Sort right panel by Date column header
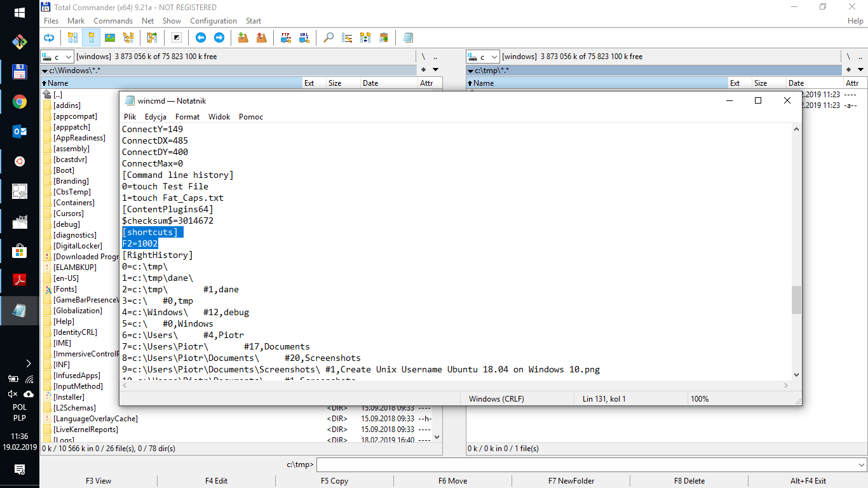This screenshot has height=488, width=868. point(813,83)
